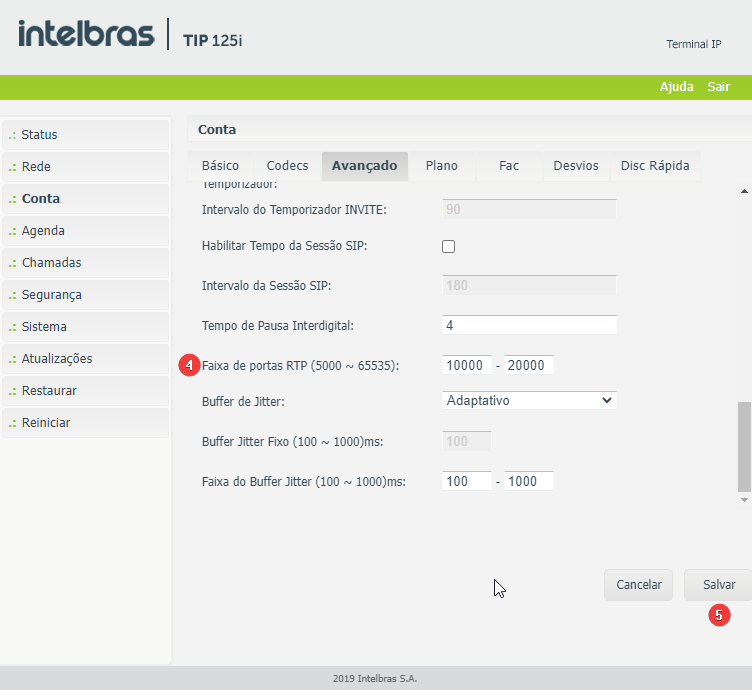Click the Sair logout link
Image resolution: width=752 pixels, height=690 pixels.
718,87
